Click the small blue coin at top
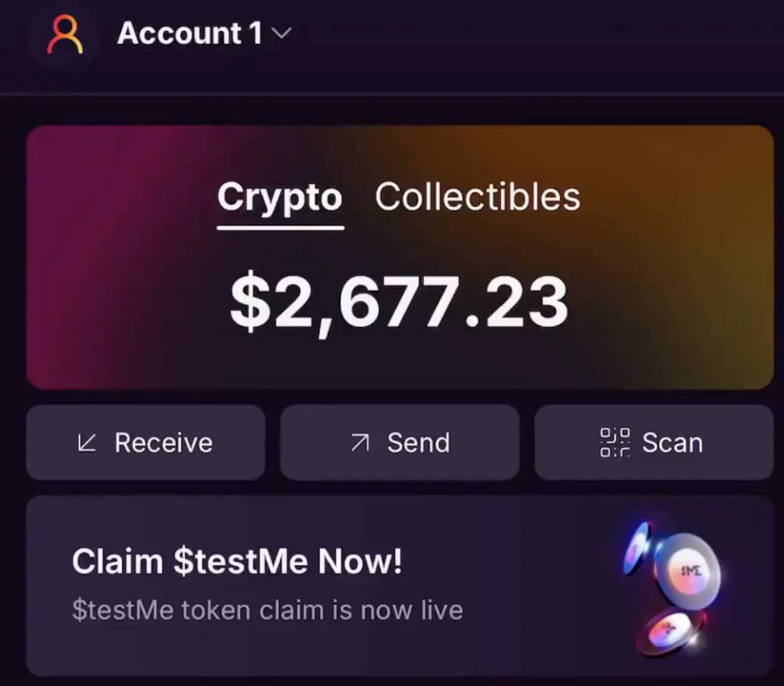This screenshot has height=686, width=784. tap(636, 548)
